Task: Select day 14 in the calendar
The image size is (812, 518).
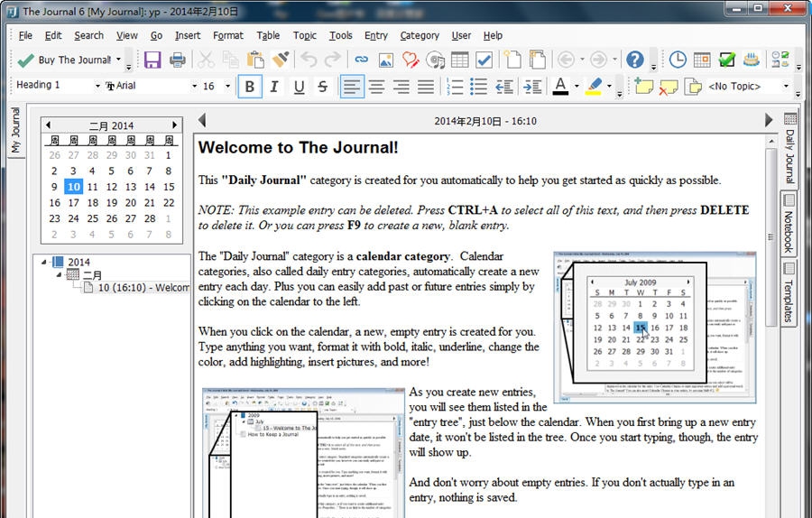Action: 150,187
